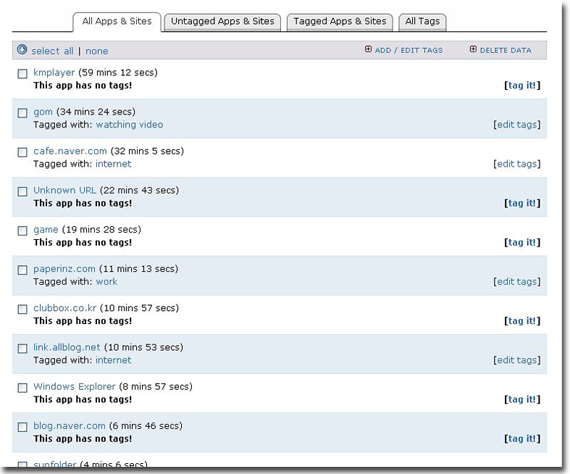570x474 pixels.
Task: Open the Tagged Apps & Sites tab
Action: point(340,22)
